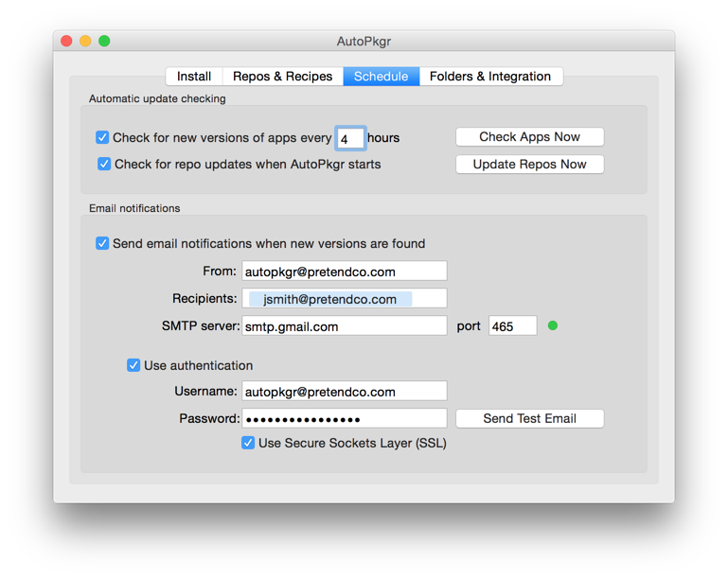The height and width of the screenshot is (579, 728).
Task: Click Check Apps Now button
Action: point(530,137)
